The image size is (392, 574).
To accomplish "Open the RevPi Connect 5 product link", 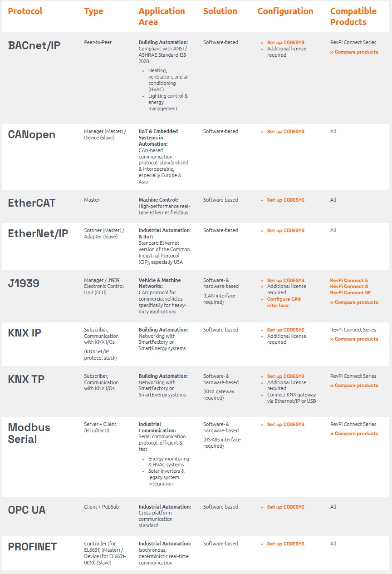I will coord(349,280).
